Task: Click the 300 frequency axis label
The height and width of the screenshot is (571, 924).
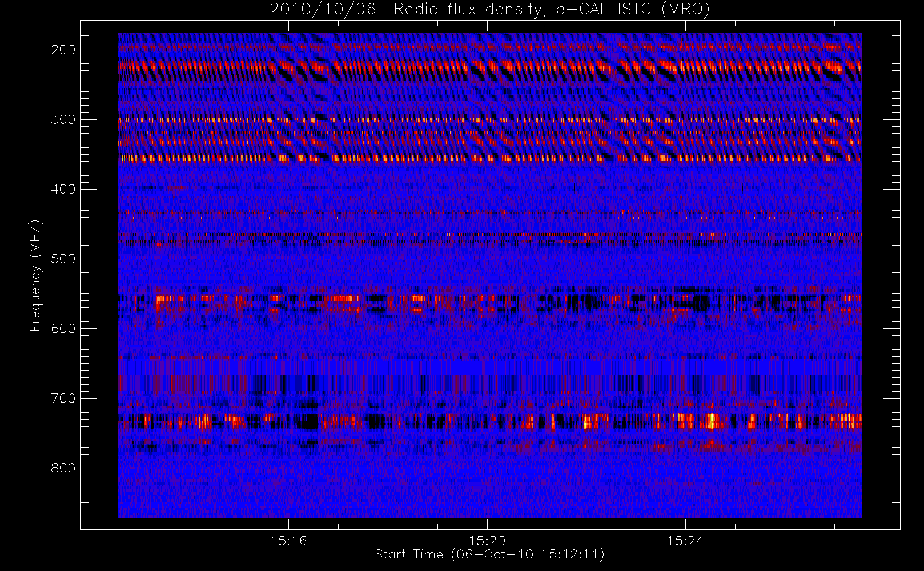Action: 63,119
